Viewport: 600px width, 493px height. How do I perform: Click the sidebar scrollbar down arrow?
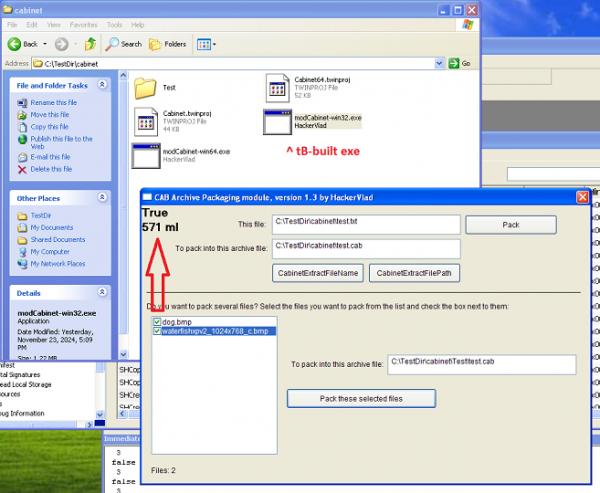pyautogui.click(x=123, y=354)
